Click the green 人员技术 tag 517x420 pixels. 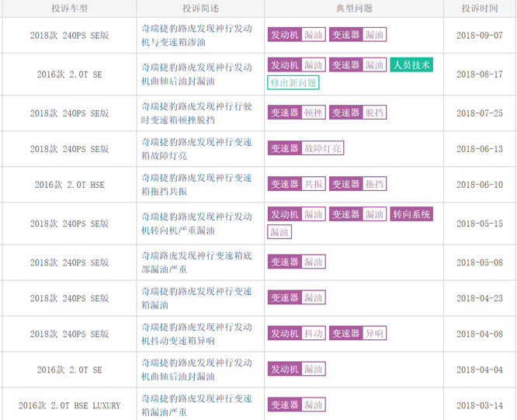pos(411,64)
